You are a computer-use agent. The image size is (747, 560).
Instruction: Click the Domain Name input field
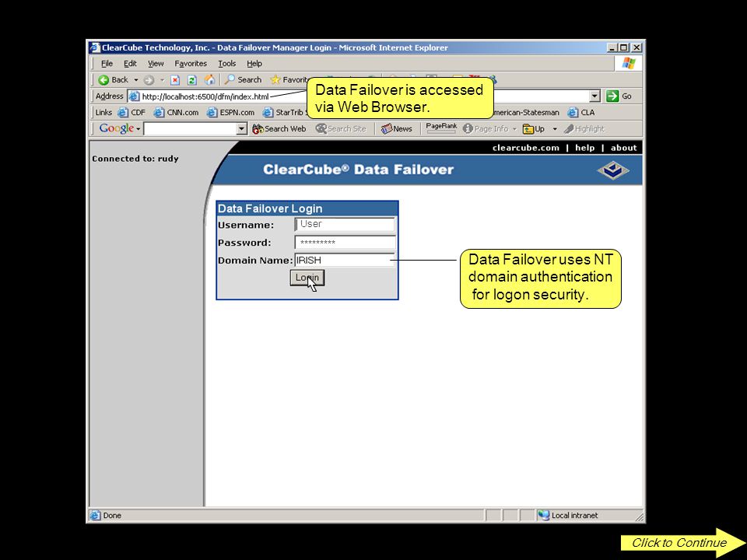(345, 260)
